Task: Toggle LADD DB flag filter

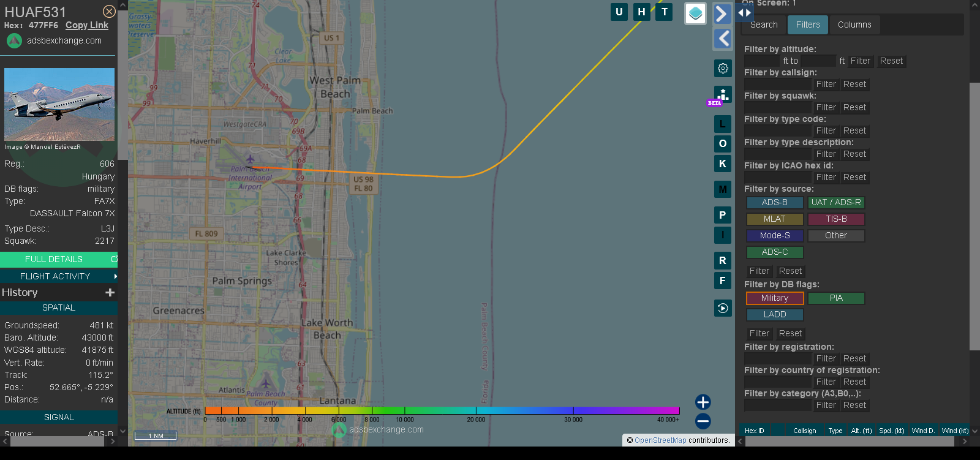Action: [x=775, y=314]
